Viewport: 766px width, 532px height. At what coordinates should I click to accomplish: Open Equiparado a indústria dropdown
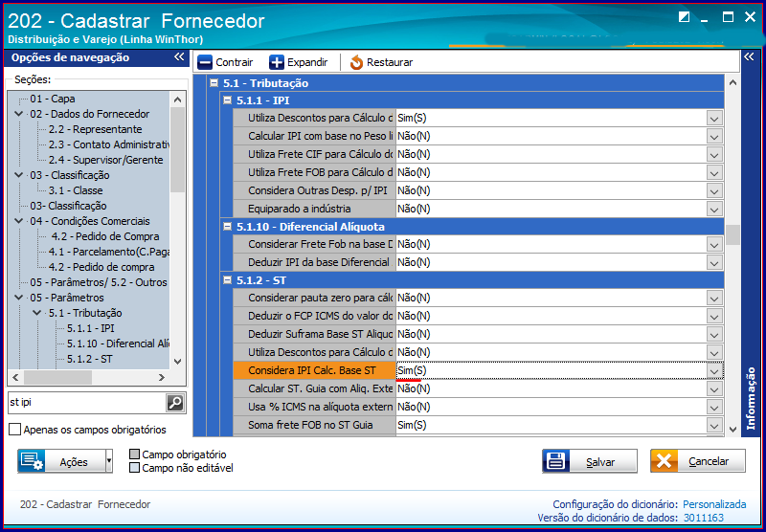point(714,209)
